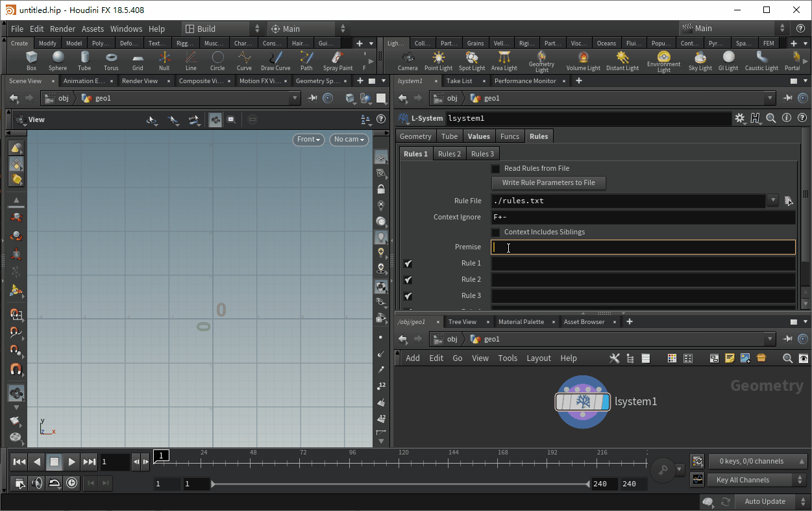The width and height of the screenshot is (812, 511).
Task: Select the Sphere shelf tool
Action: point(58,60)
